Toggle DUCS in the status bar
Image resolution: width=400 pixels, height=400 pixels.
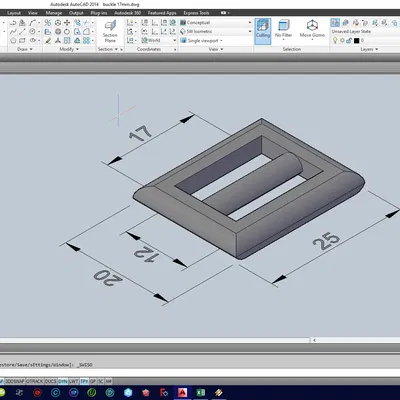click(x=51, y=381)
